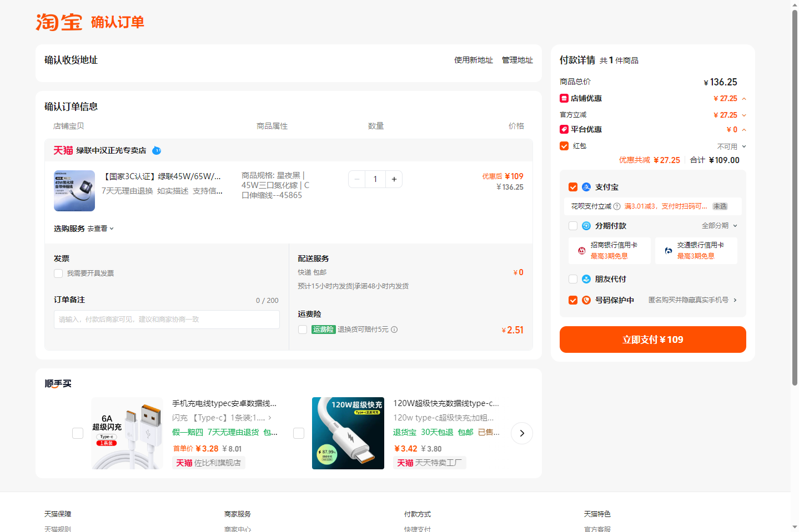This screenshot has height=532, width=799.
Task: Collapse the 店铺优惠 discount section
Action: (744, 99)
